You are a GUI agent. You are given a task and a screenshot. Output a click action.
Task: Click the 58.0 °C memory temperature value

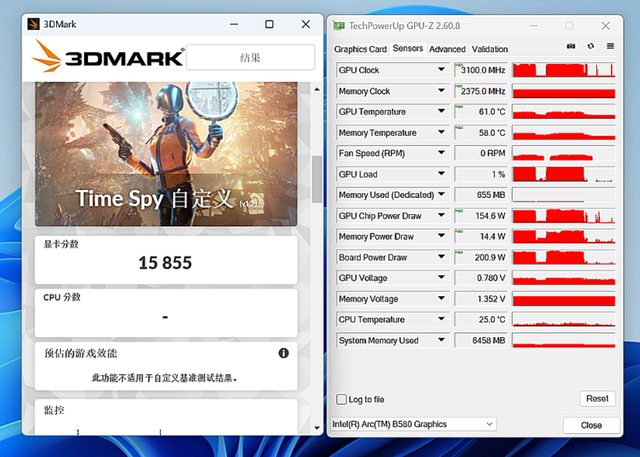click(x=492, y=133)
